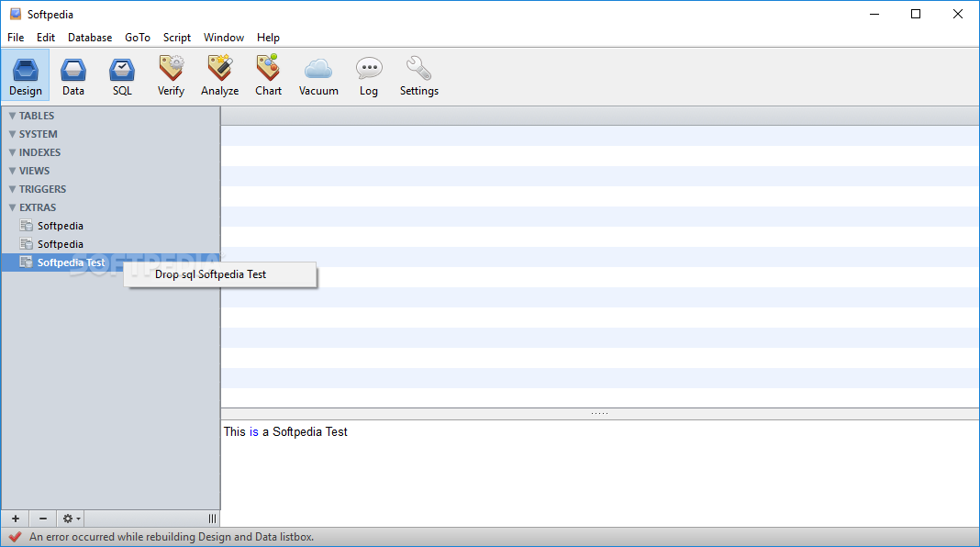Open the SQL editor view
Viewport: 980px width, 547px height.
coord(122,75)
